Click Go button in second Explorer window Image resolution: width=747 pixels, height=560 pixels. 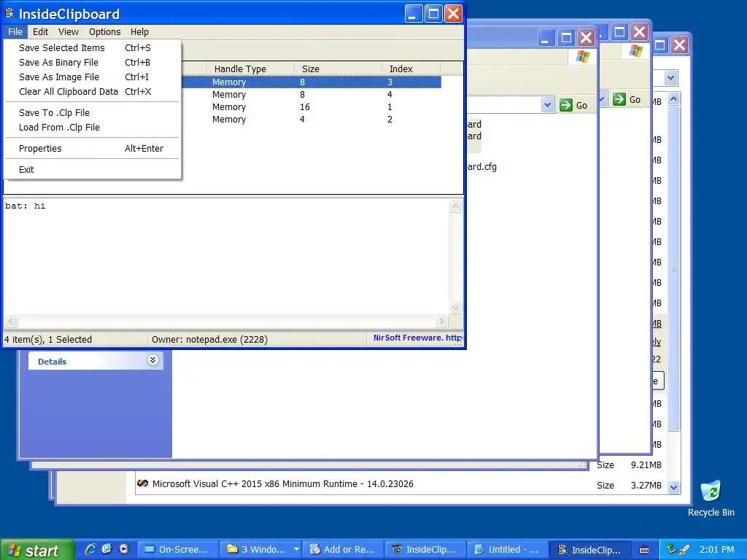(627, 99)
